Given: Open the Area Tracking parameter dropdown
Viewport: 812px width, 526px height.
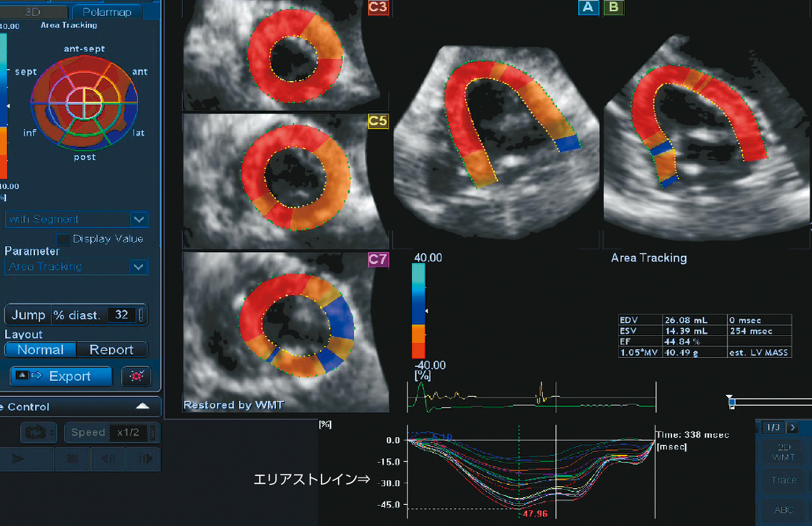Looking at the screenshot, I should pos(138,267).
